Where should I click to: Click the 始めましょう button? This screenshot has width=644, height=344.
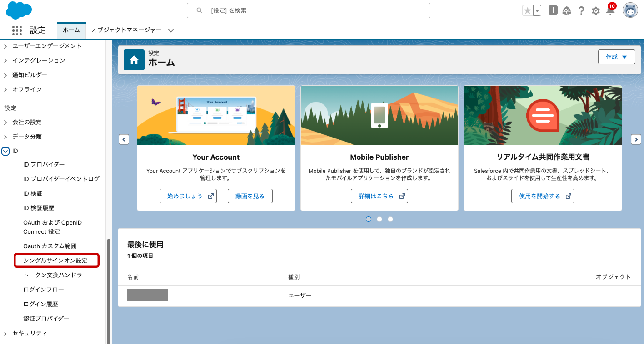point(188,196)
